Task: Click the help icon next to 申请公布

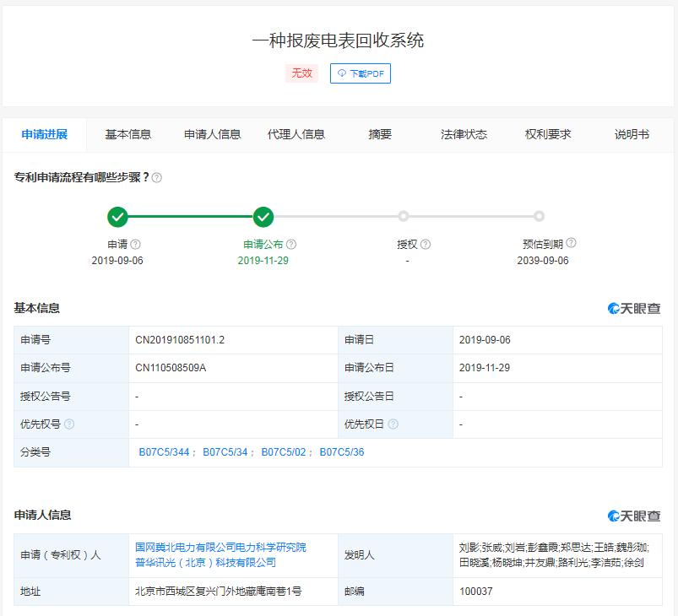Action: coord(291,245)
